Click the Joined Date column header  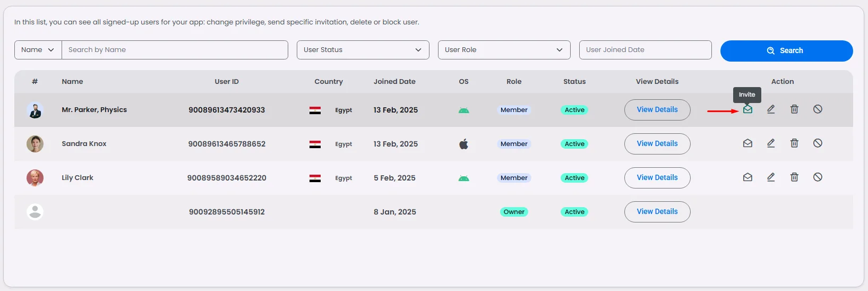coord(394,82)
